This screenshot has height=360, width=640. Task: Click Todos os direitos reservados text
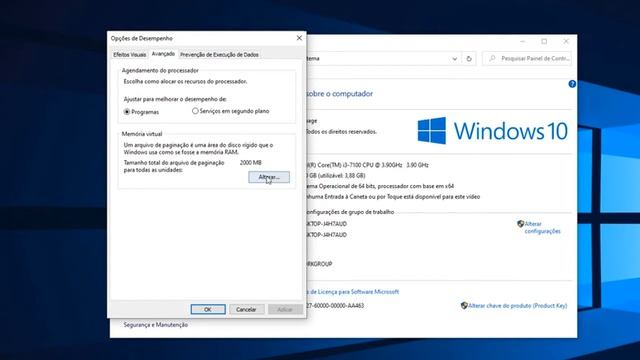(x=342, y=131)
